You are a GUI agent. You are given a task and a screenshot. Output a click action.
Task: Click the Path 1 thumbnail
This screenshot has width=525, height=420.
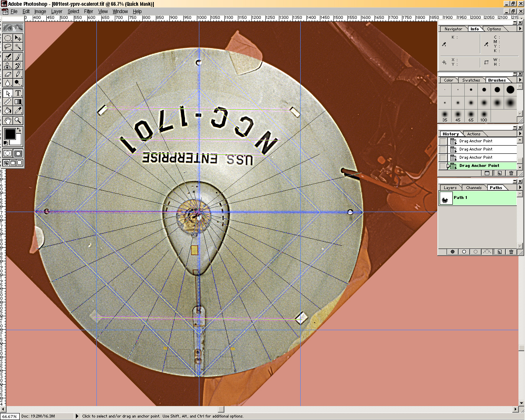(446, 199)
